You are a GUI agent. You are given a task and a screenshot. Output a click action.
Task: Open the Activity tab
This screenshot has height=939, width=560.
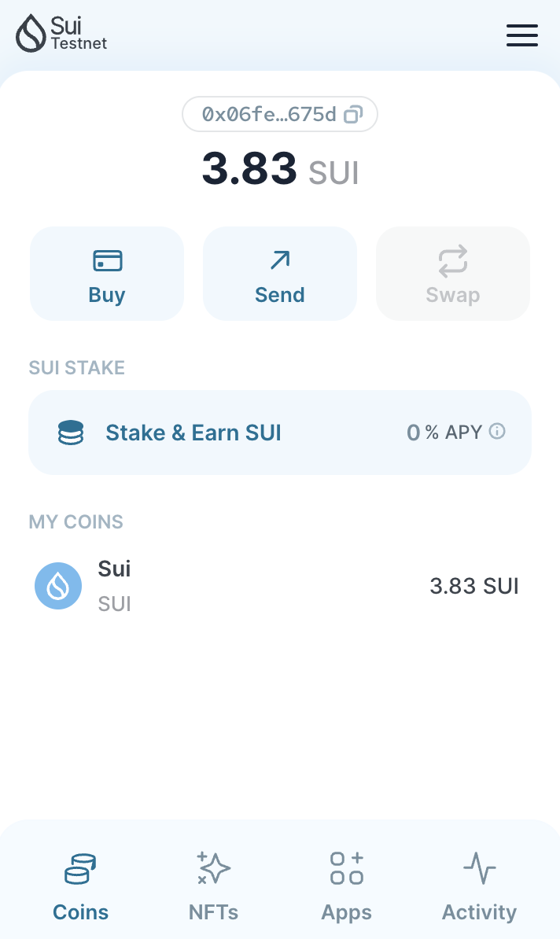click(479, 887)
